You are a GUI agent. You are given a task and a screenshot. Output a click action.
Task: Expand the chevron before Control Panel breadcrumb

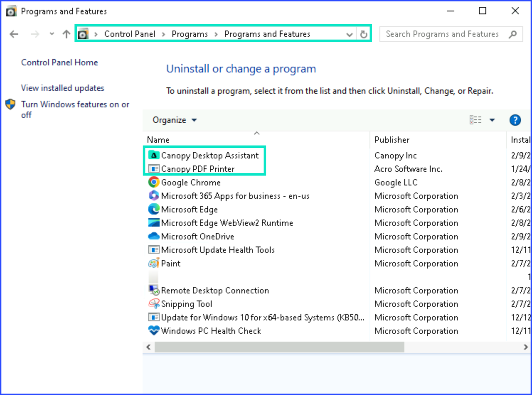(96, 34)
